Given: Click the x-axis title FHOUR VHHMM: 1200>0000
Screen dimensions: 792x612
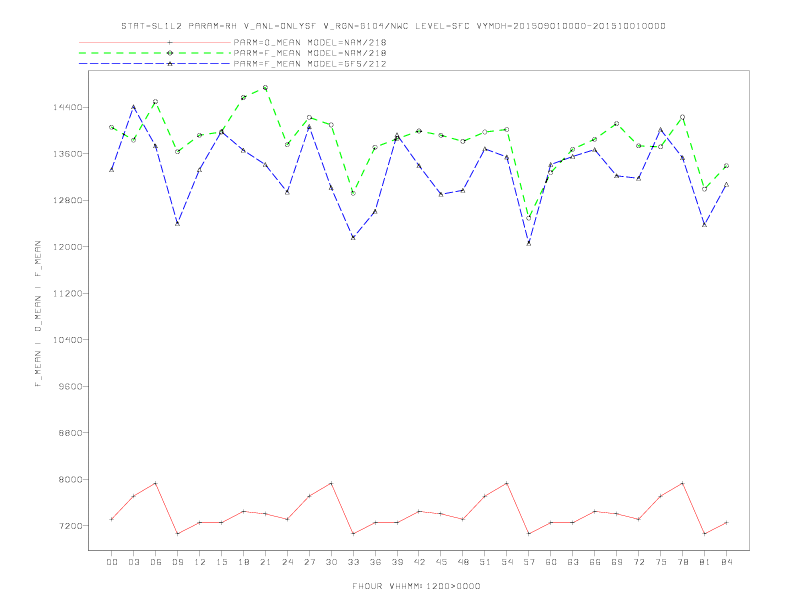Looking at the screenshot, I should 416,586.
